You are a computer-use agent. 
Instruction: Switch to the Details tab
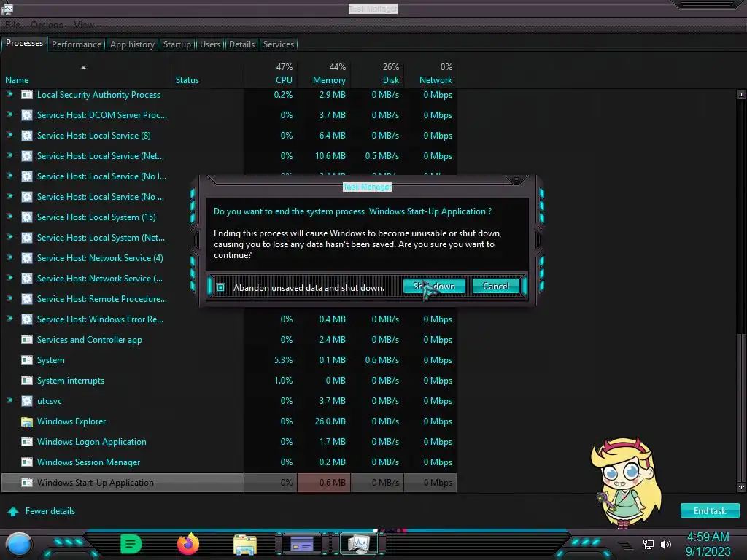[242, 44]
